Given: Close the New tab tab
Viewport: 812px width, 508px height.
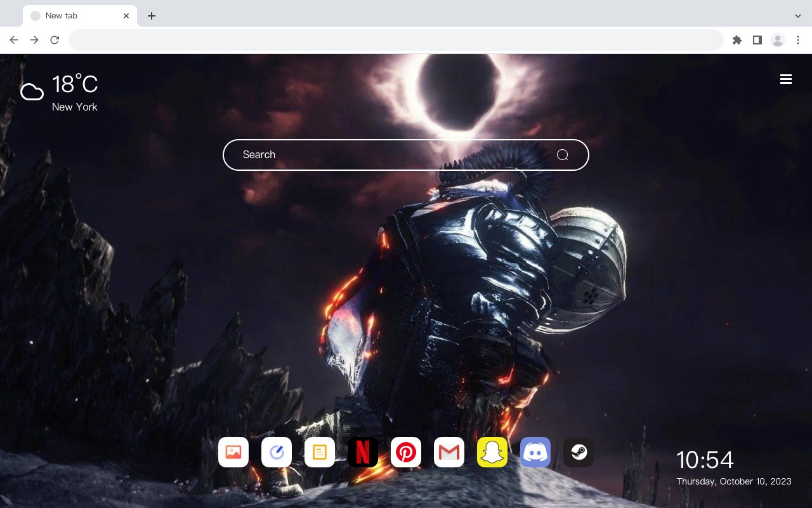Looking at the screenshot, I should [126, 16].
